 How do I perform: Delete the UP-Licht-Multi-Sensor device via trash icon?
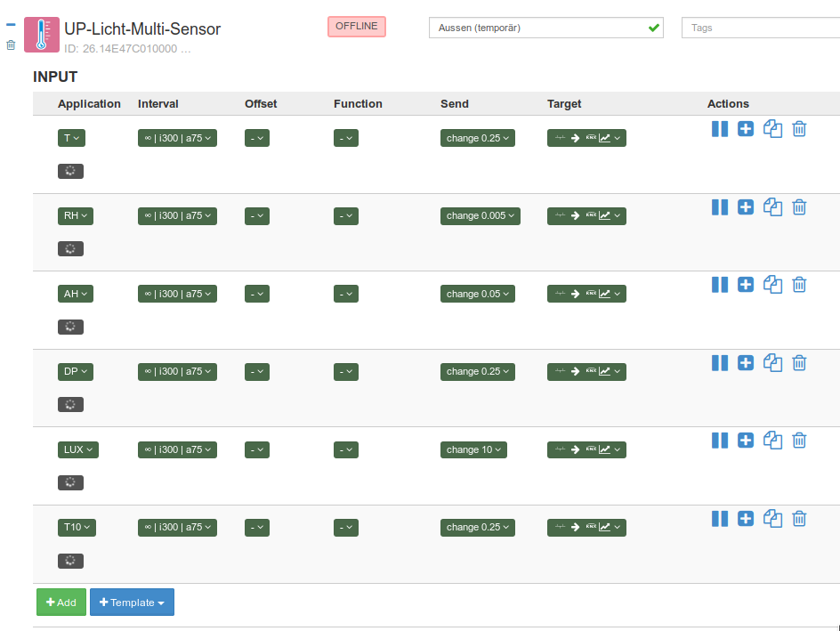tap(11, 45)
